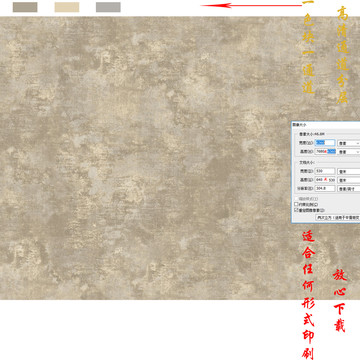Open the document width unit dropdown
The image size is (360, 360).
[x=349, y=171]
